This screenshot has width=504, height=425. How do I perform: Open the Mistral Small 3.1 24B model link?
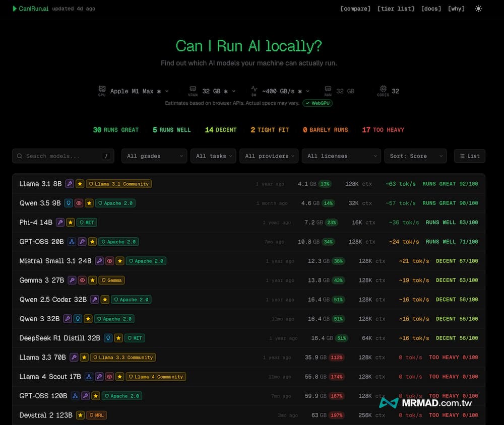coord(55,261)
